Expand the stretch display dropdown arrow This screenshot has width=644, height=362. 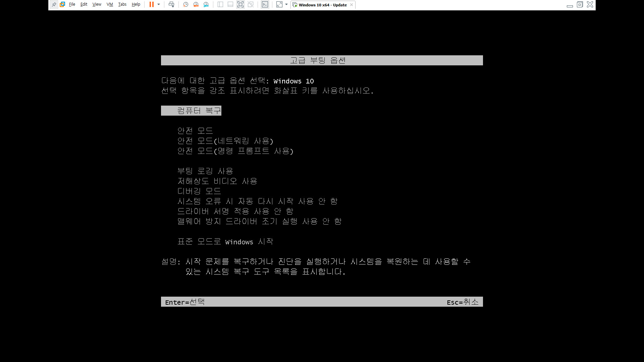click(286, 5)
